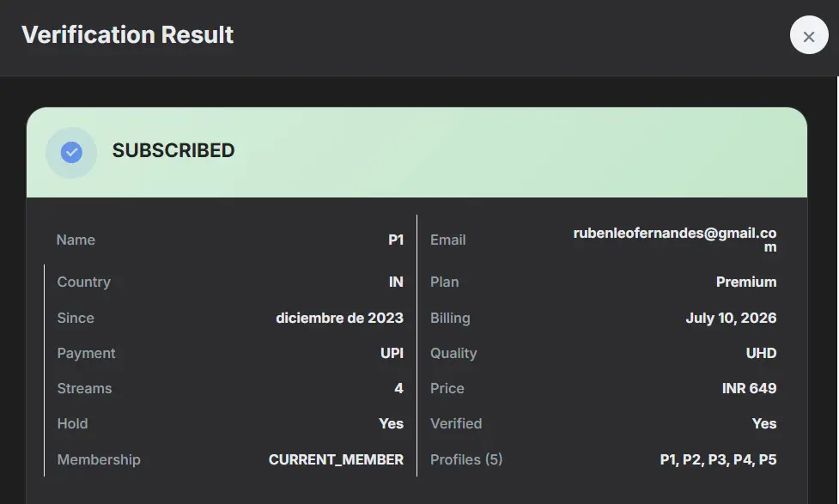The height and width of the screenshot is (504, 839).
Task: Click the Verified value Yes
Action: (764, 424)
